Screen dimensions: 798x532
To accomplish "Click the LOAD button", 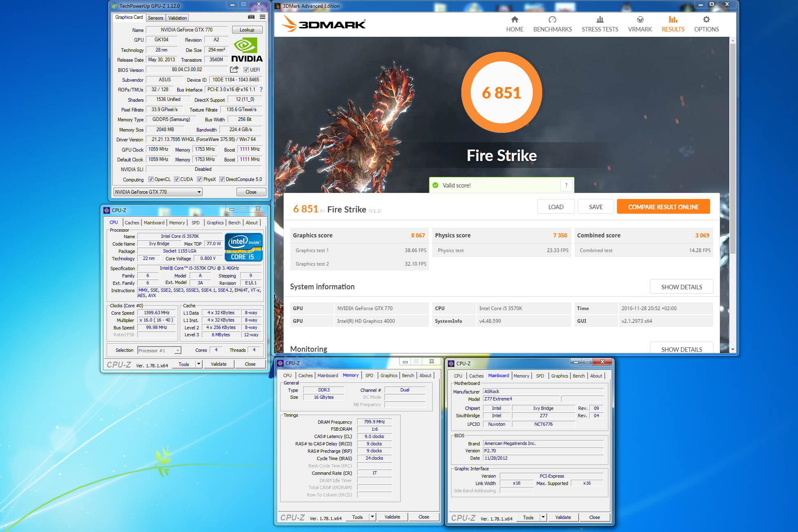I will (x=556, y=207).
